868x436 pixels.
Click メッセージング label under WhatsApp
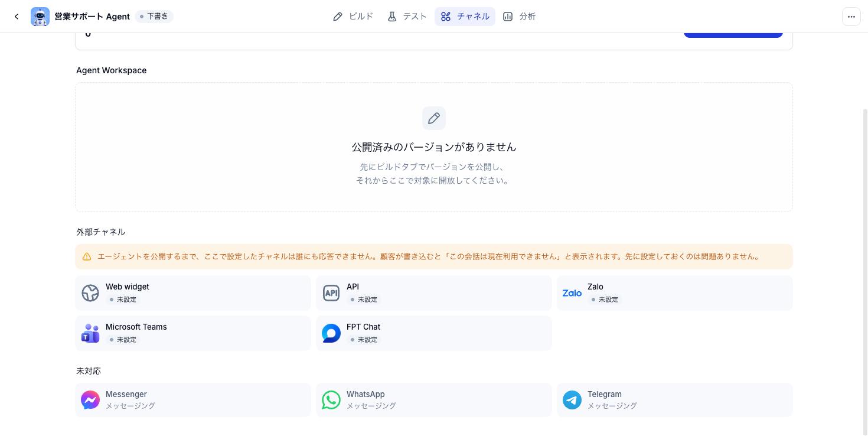coord(371,406)
